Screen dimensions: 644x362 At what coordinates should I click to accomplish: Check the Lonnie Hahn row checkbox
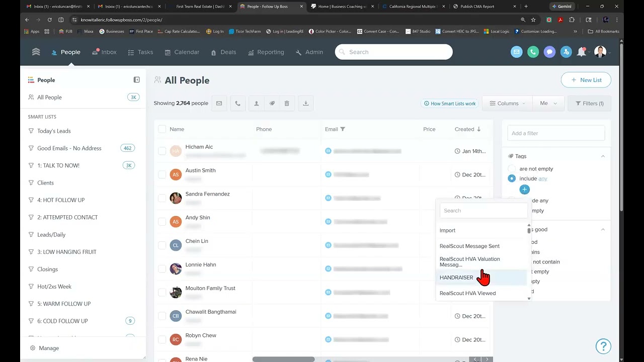pos(162,268)
